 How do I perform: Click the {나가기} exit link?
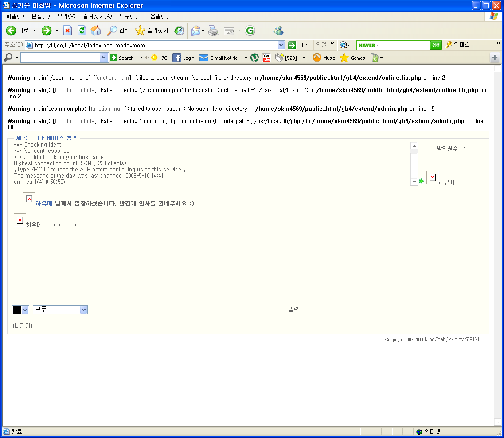pyautogui.click(x=23, y=326)
